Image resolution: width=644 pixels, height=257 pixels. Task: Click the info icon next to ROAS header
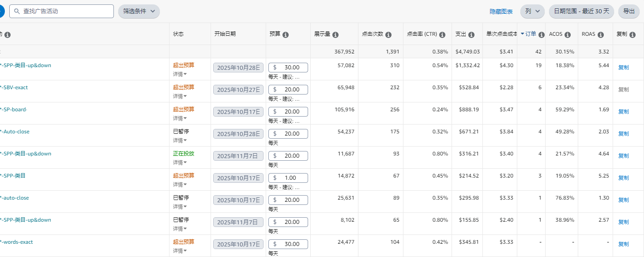pyautogui.click(x=601, y=35)
